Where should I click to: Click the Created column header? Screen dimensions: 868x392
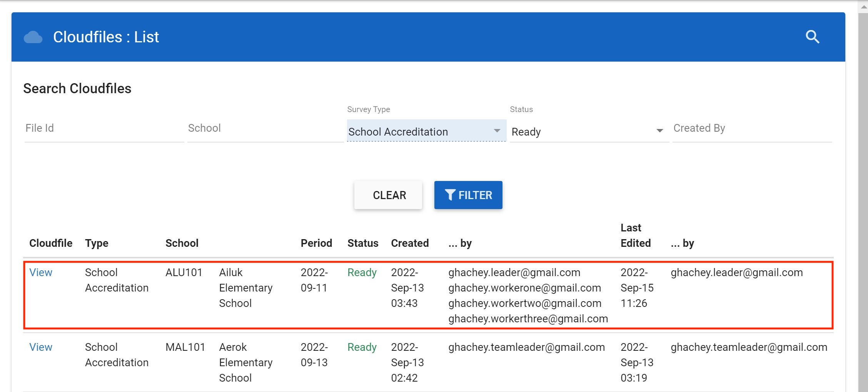[410, 243]
